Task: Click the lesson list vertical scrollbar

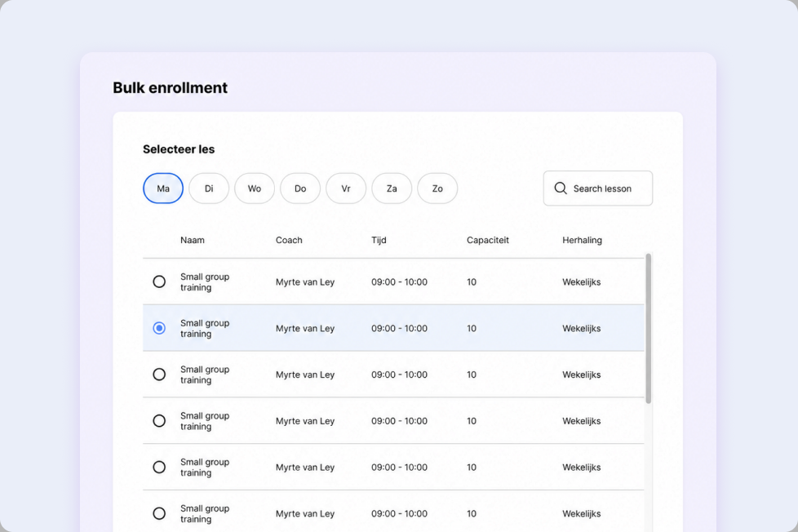Action: tap(649, 328)
